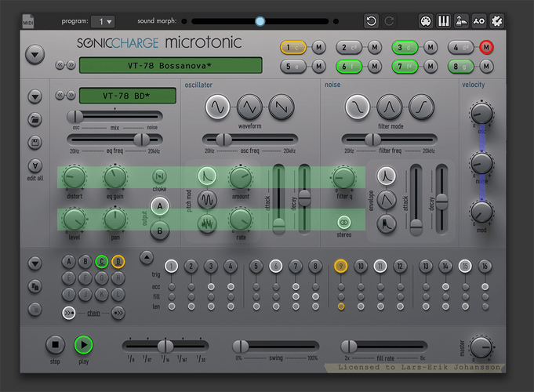Click the eq freq slider handle
This screenshot has height=392, width=534.
pos(142,140)
